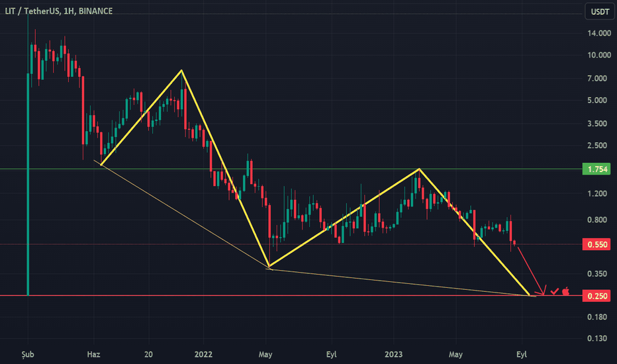
Task: Select the green 1.754 price label
Action: (x=598, y=169)
